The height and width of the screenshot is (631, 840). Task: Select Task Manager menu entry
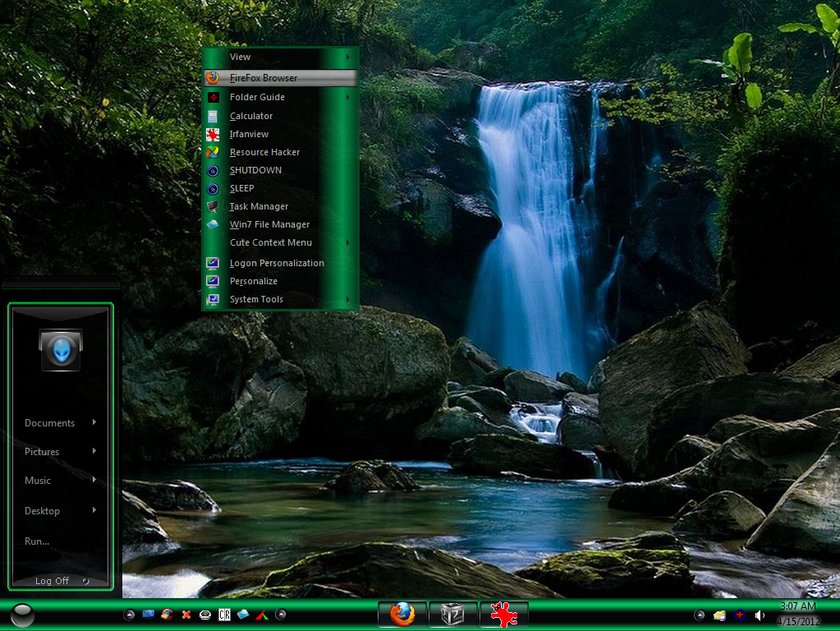[280, 206]
